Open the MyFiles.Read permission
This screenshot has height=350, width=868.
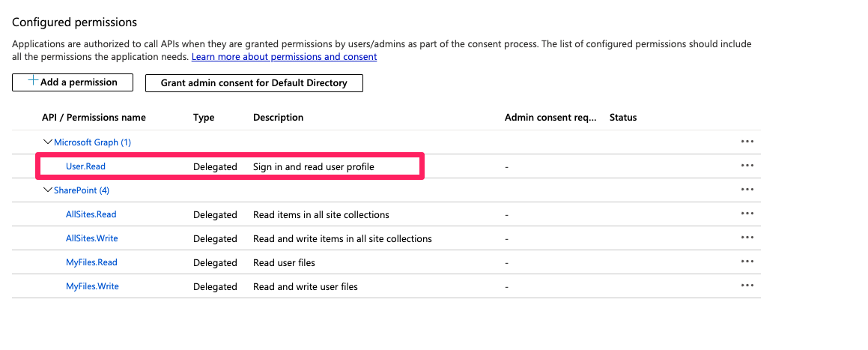click(91, 262)
